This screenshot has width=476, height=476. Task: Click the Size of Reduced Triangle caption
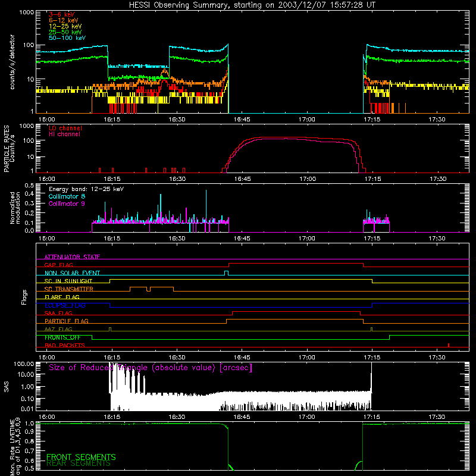coord(151,368)
